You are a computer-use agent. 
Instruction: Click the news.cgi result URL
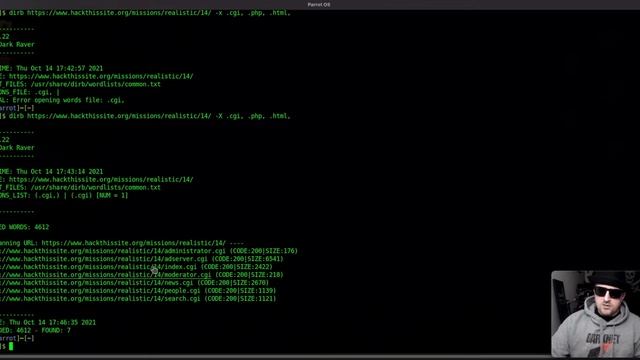(x=96, y=283)
